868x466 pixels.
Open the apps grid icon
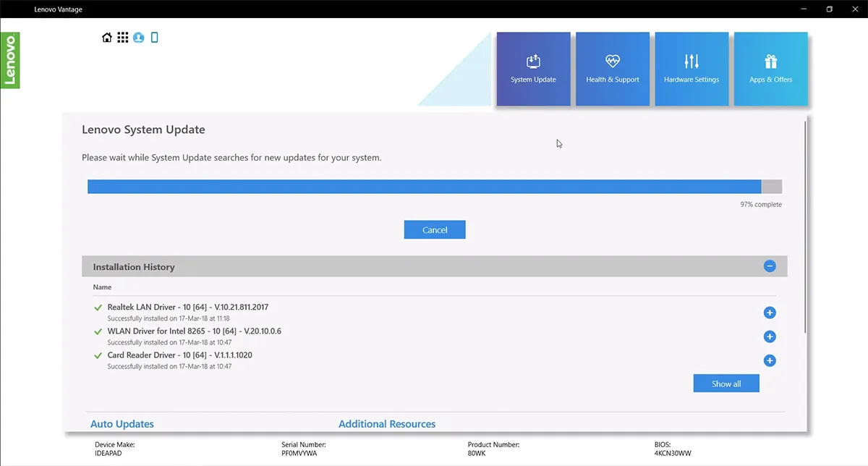tap(123, 38)
